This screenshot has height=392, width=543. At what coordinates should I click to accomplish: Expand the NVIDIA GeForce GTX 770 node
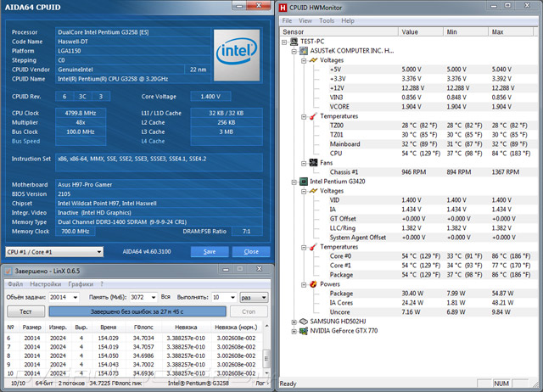click(294, 332)
